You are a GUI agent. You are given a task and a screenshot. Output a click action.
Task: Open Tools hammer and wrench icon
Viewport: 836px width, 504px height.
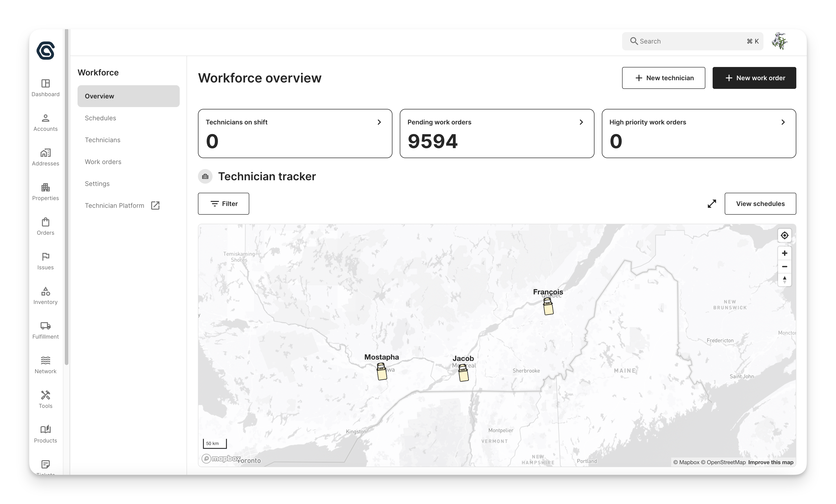coord(45,395)
